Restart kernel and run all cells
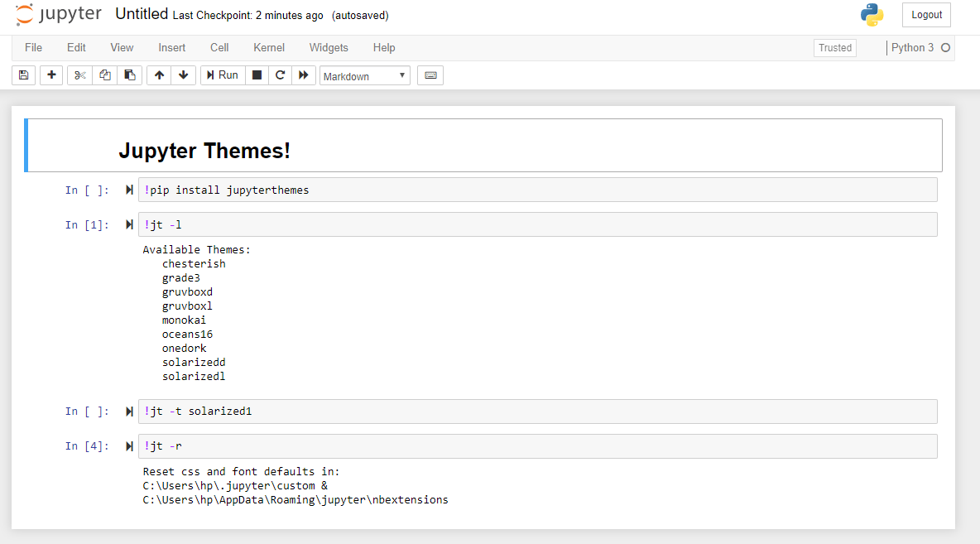The height and width of the screenshot is (544, 980). (x=304, y=75)
